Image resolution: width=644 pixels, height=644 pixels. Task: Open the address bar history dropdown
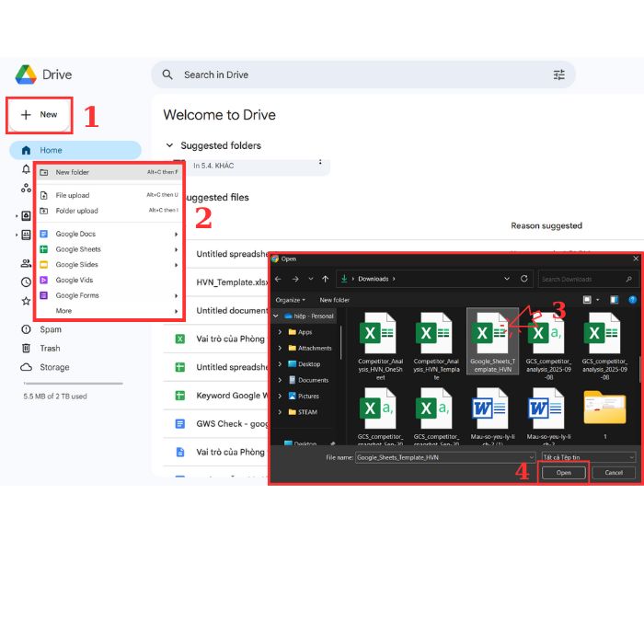[507, 279]
